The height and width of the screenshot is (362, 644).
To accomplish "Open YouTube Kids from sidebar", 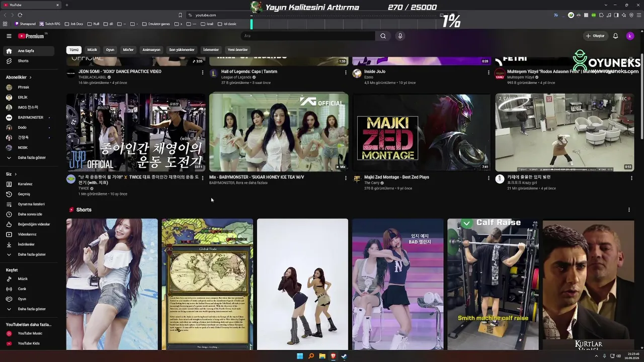I will tap(30, 343).
